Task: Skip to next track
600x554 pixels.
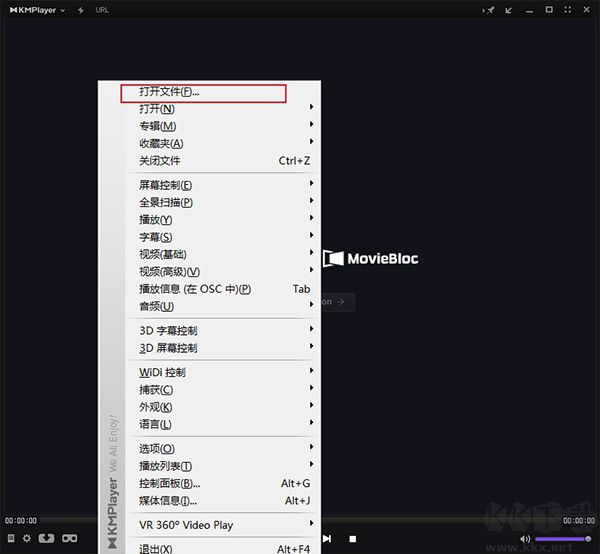Action: 327,539
